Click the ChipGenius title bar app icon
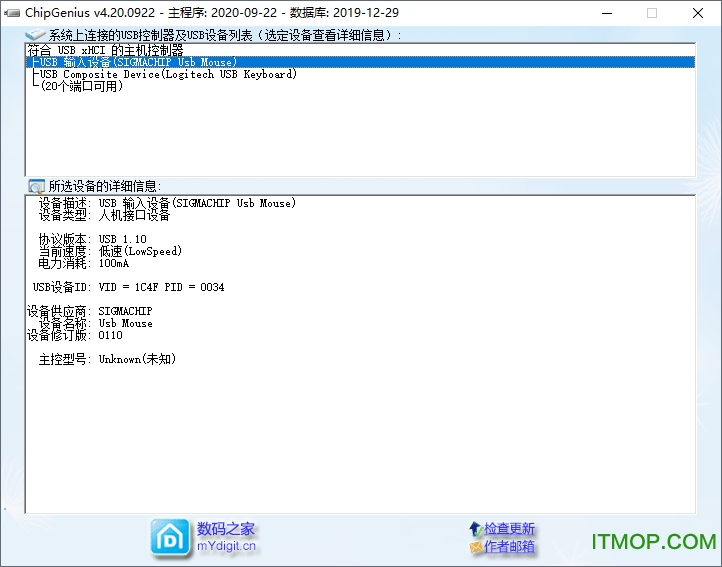722x567 pixels. tap(12, 13)
